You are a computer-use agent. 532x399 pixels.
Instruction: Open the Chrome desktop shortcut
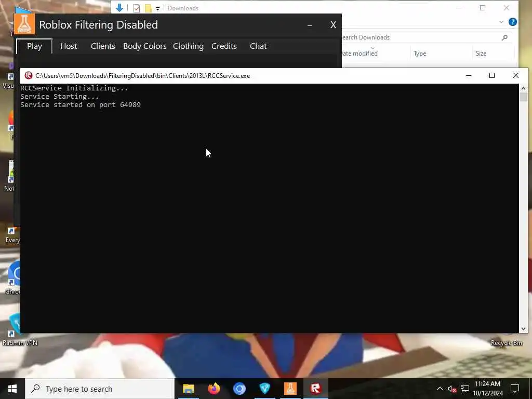[12, 278]
